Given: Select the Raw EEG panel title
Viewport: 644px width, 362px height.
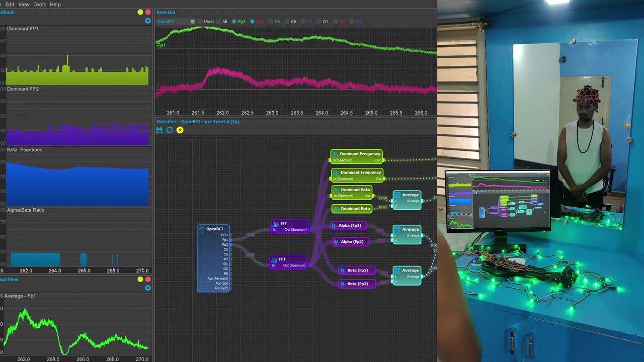Looking at the screenshot, I should (166, 12).
